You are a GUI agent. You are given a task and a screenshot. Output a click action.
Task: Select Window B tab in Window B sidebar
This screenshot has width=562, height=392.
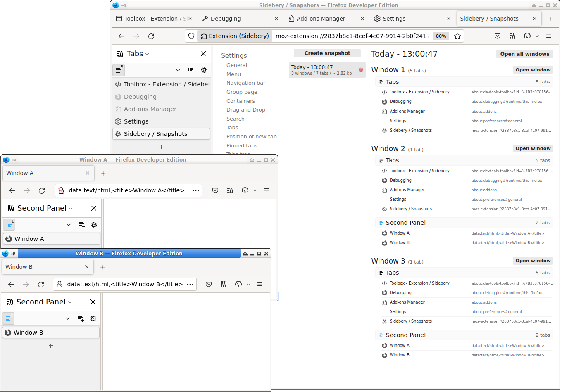[x=51, y=333]
